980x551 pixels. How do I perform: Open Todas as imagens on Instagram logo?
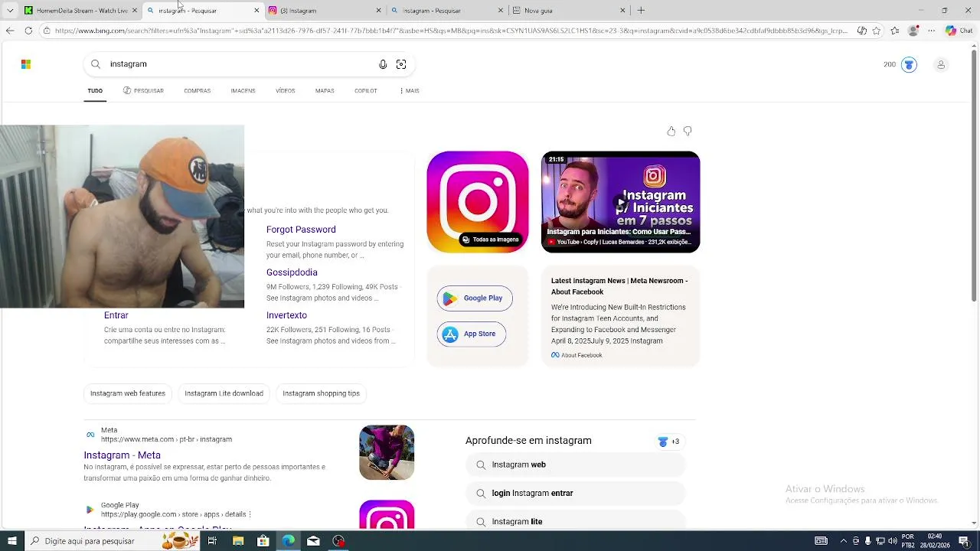tap(491, 240)
